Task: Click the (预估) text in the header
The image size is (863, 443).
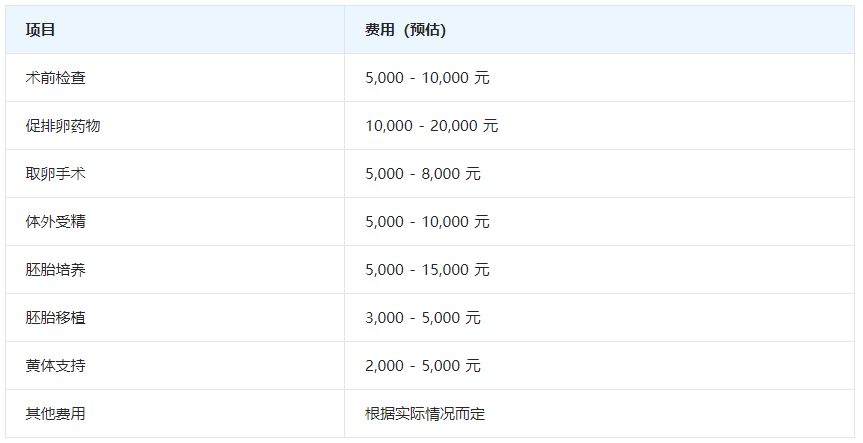Action: pos(423,30)
